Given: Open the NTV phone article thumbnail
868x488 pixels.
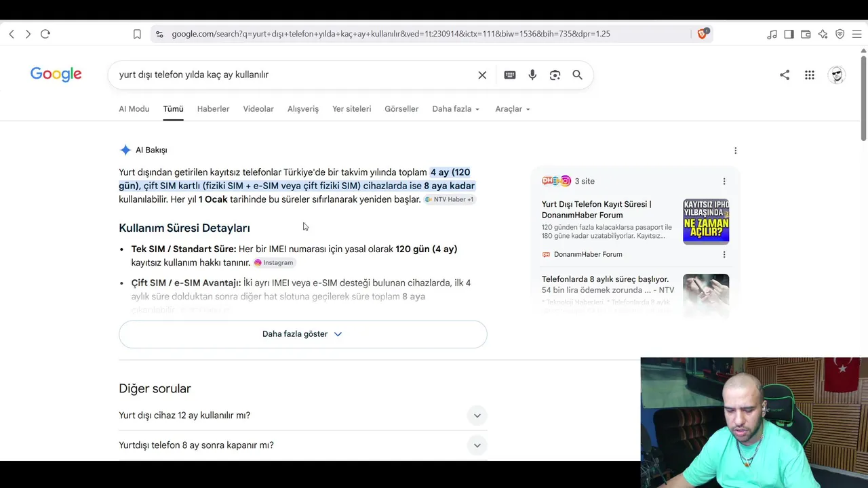Looking at the screenshot, I should pyautogui.click(x=706, y=296).
